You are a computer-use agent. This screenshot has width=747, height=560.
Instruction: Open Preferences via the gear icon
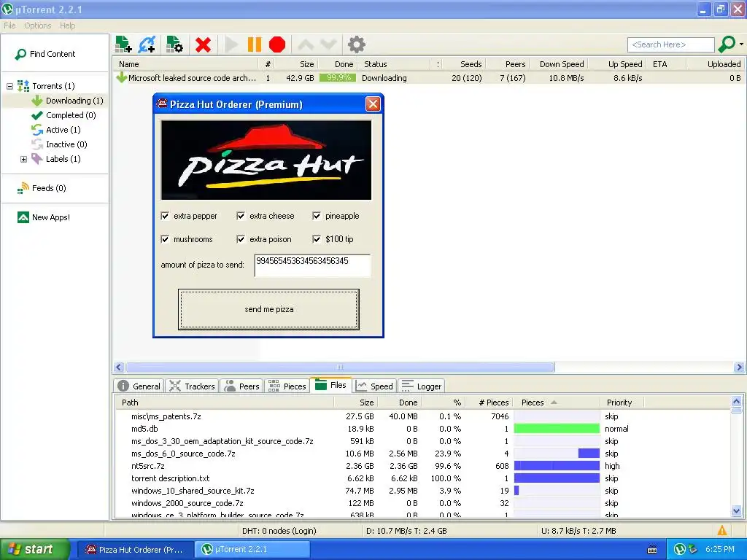356,44
